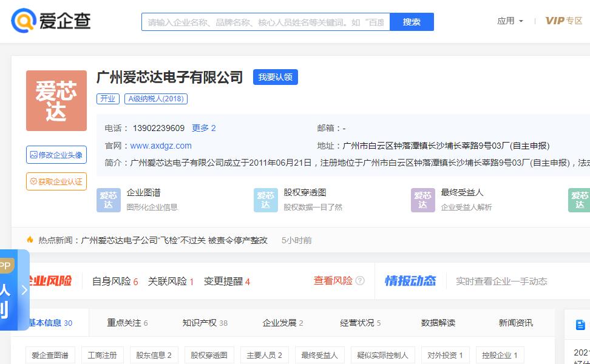Screen dimensions: 590x364
Task: Click the hot news flame icon
Action: (x=30, y=240)
